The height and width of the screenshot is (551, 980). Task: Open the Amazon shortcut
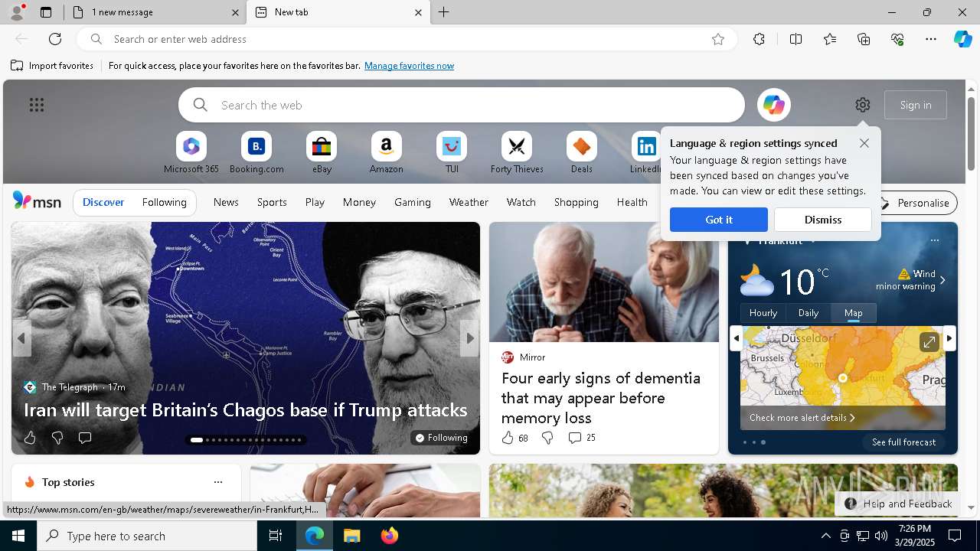click(x=386, y=153)
